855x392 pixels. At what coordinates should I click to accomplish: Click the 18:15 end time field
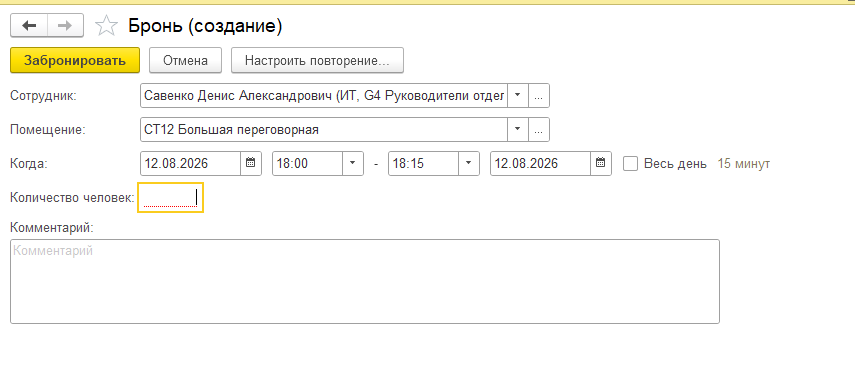424,164
